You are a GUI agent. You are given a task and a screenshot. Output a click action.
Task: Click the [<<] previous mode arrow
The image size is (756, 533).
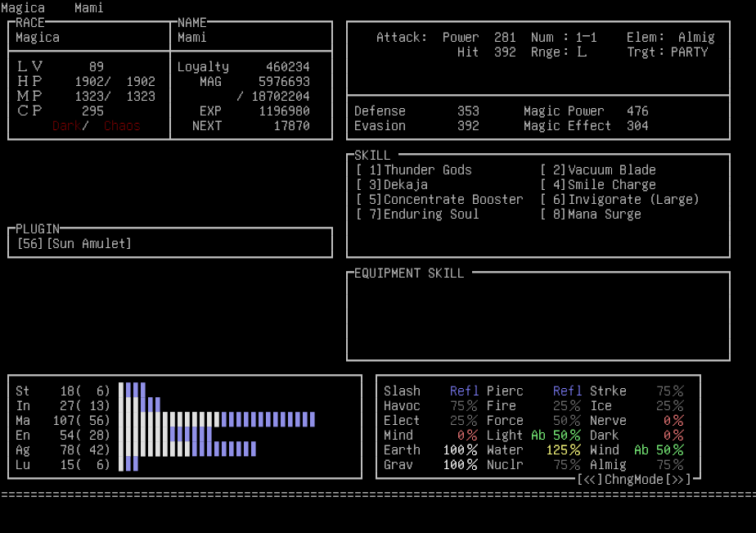tap(590, 480)
